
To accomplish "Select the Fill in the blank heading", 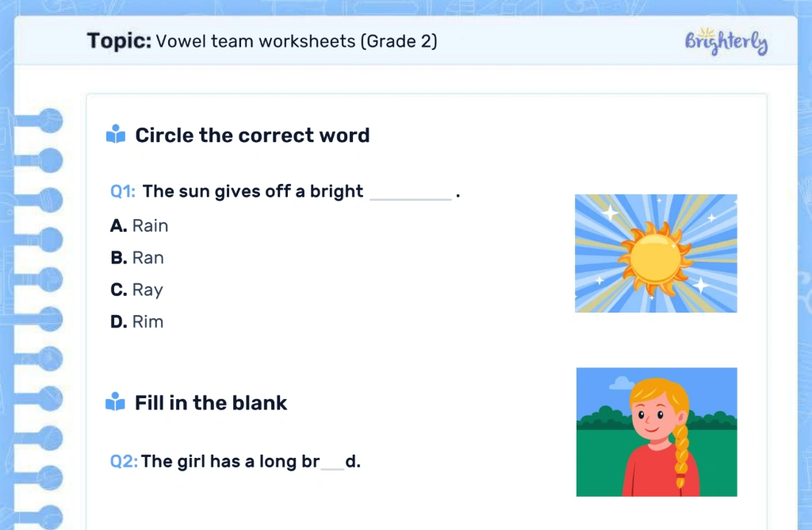I will [211, 402].
